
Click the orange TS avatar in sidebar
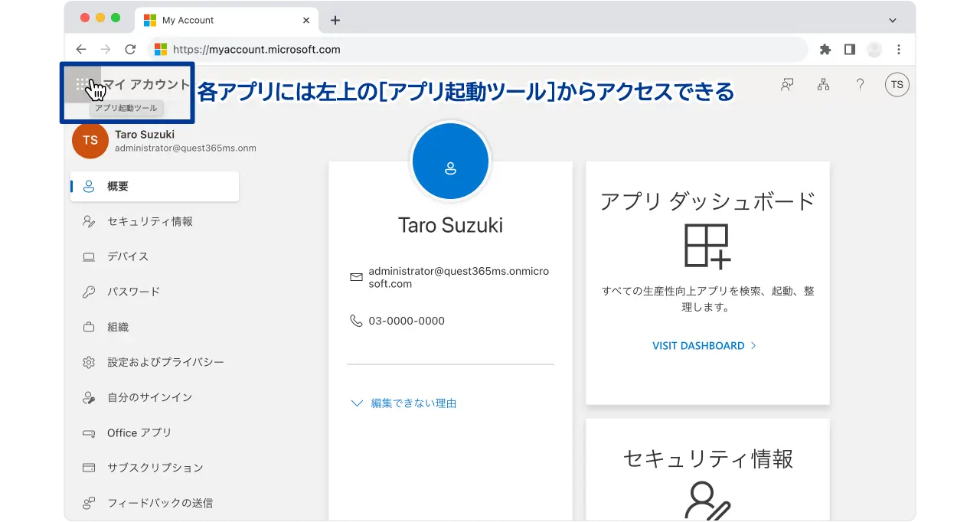tap(90, 140)
